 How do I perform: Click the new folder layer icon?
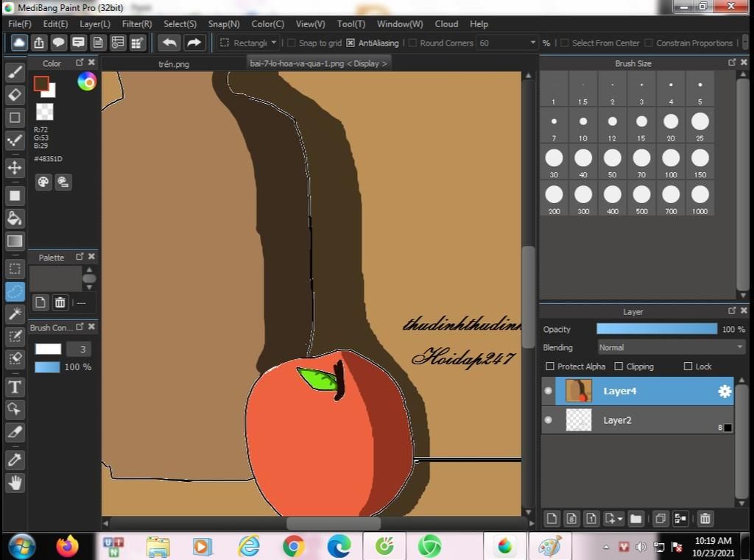click(635, 519)
